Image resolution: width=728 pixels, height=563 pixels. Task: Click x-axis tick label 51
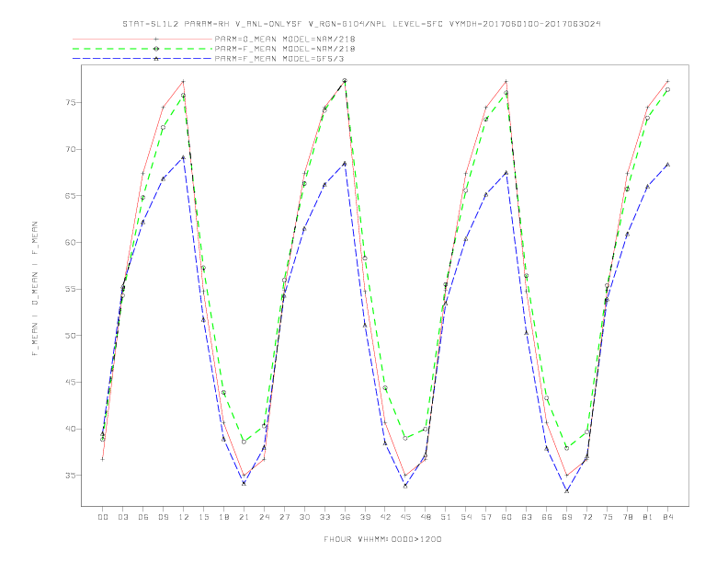446,517
